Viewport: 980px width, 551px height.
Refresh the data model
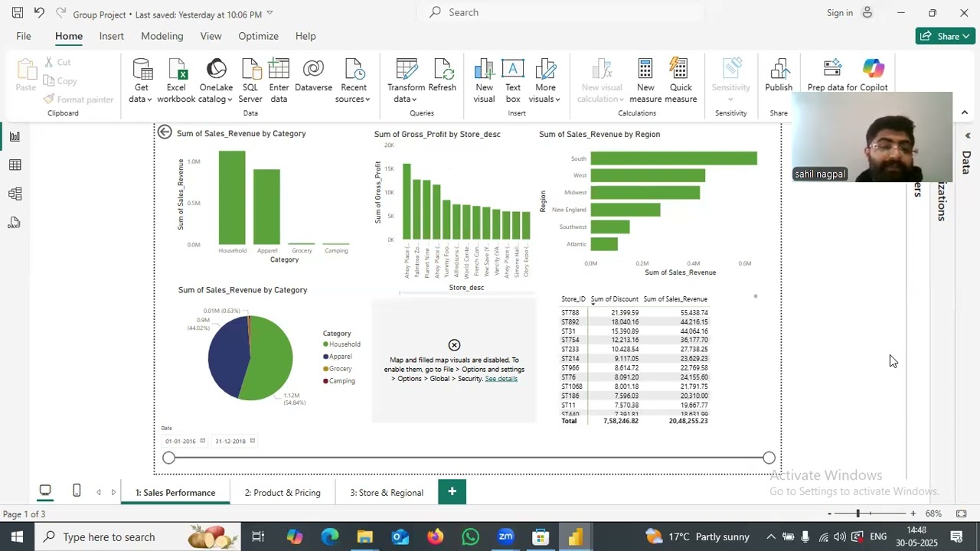coord(443,77)
